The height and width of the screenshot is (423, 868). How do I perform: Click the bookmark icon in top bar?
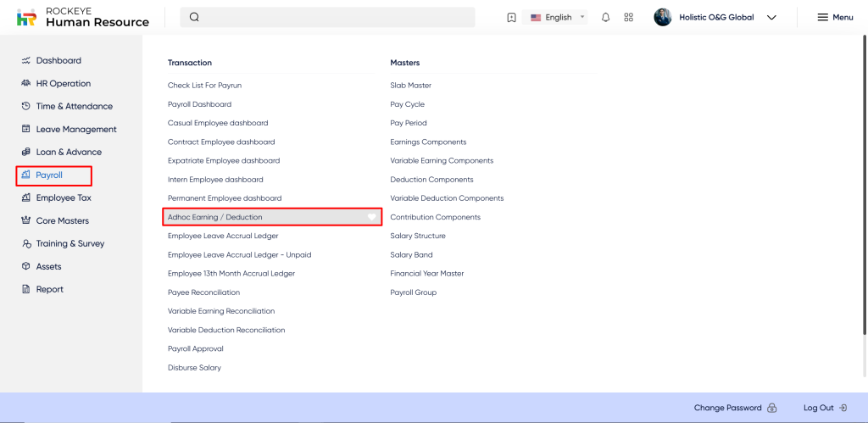point(511,17)
